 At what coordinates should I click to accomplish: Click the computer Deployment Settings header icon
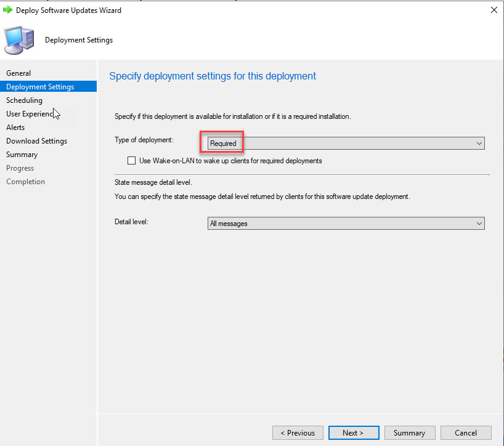tap(19, 41)
